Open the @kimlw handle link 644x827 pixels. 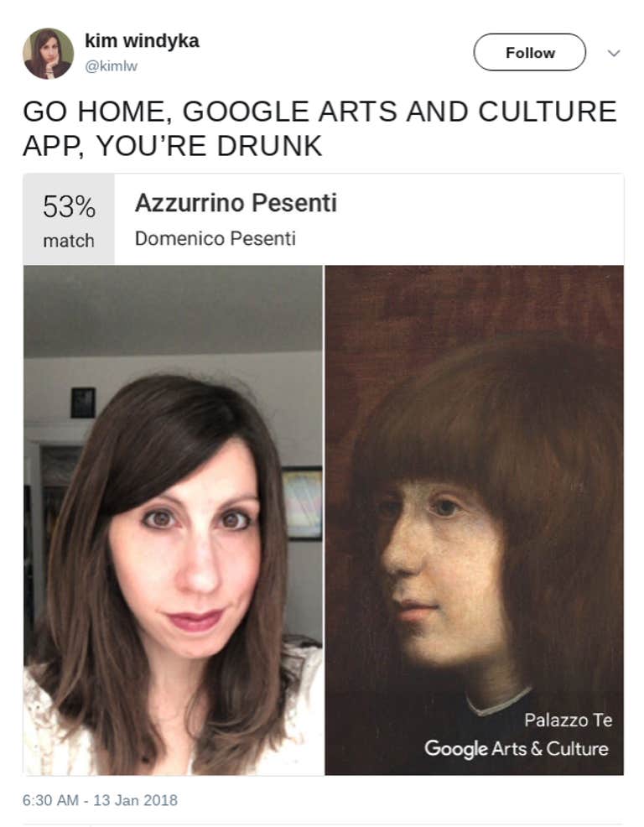point(111,66)
